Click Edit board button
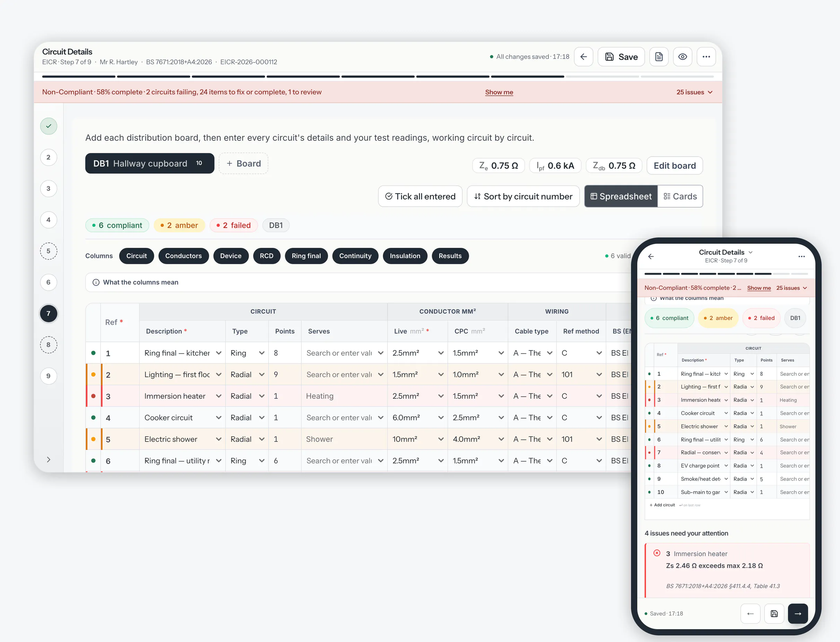 pyautogui.click(x=675, y=165)
